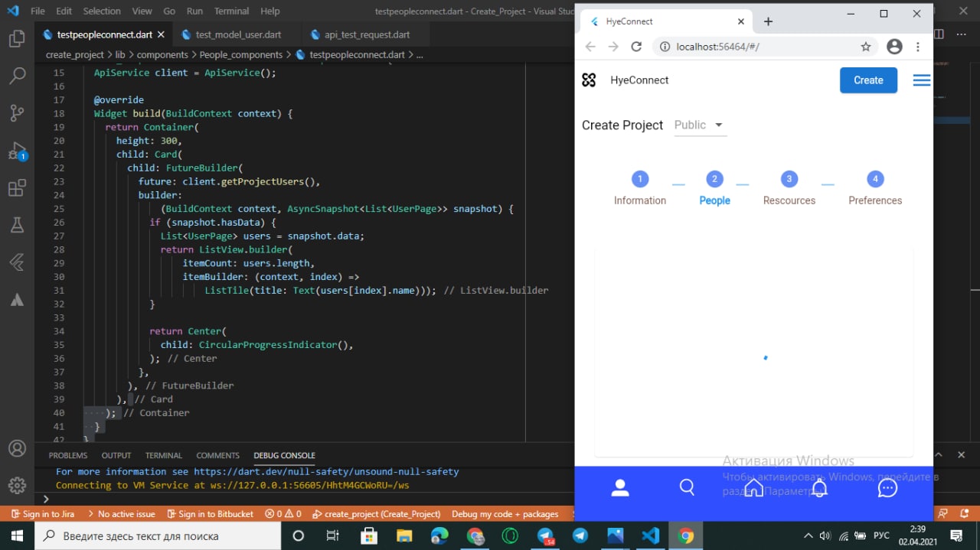The height and width of the screenshot is (550, 980).
Task: Click the create_project breadcrumb segment
Action: point(75,55)
